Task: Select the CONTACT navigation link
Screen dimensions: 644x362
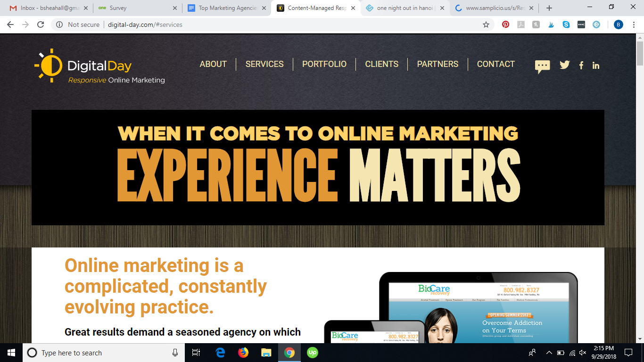Action: [495, 64]
